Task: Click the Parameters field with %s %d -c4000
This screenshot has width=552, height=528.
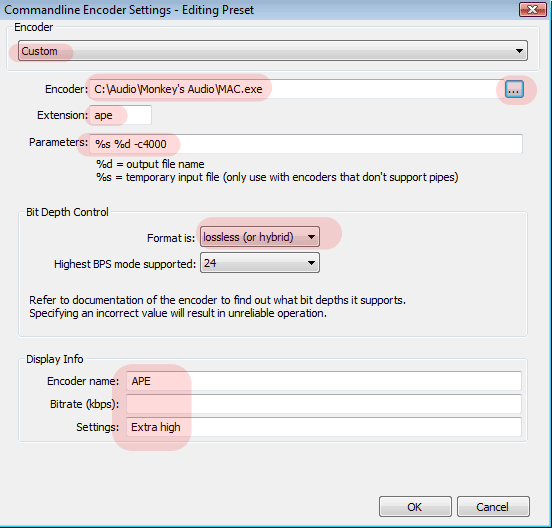Action: click(306, 144)
